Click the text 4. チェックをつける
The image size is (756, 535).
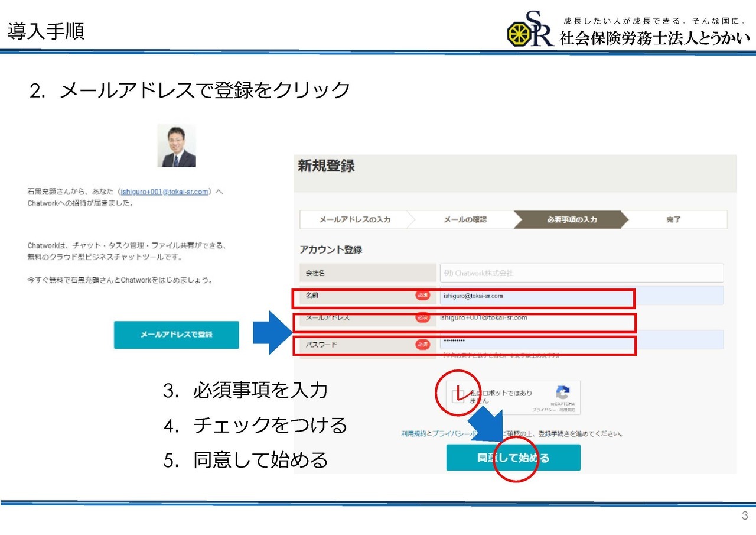[255, 425]
